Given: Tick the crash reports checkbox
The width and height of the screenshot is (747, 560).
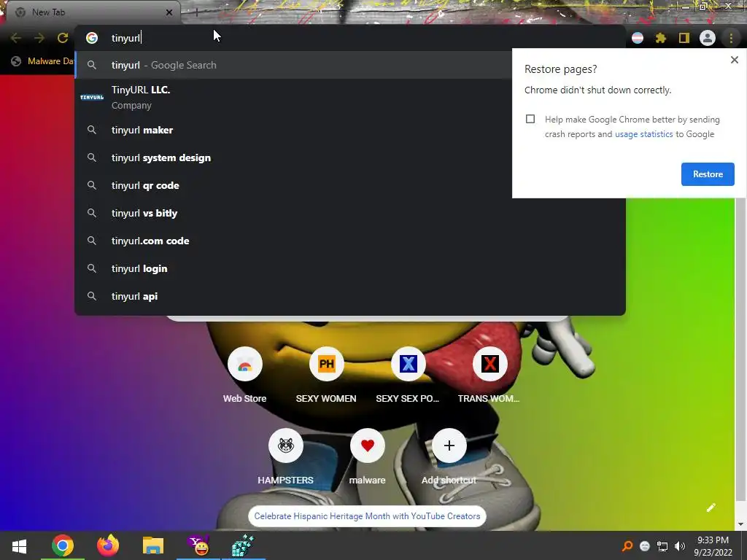Looking at the screenshot, I should tap(530, 119).
